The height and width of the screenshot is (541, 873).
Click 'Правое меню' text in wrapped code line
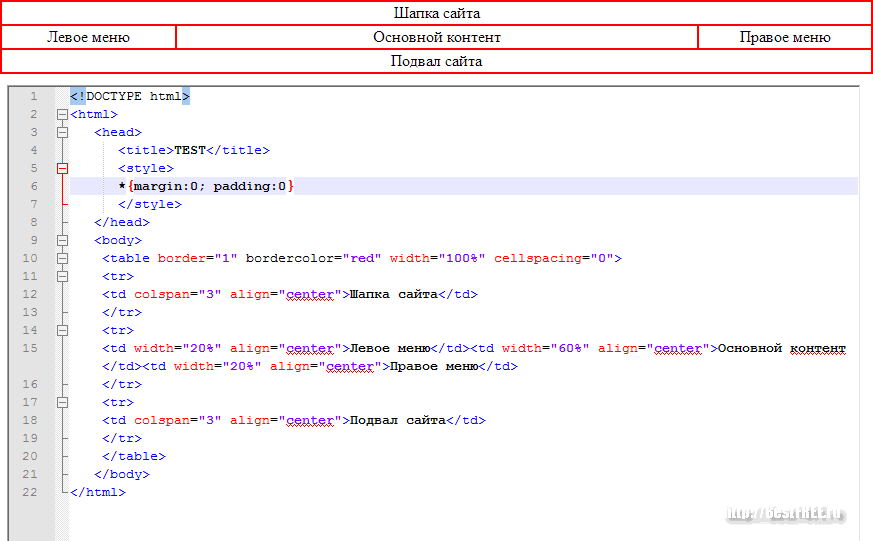[x=434, y=366]
